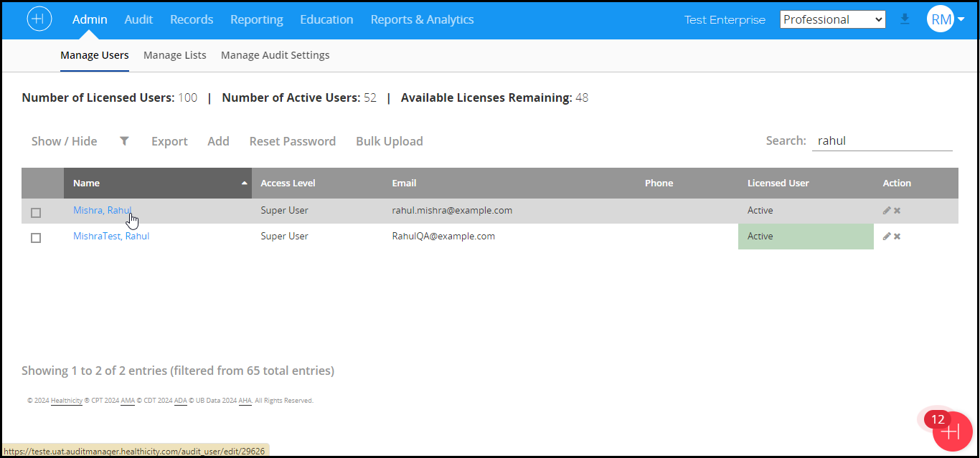Open the Audit menu
The width and height of the screenshot is (980, 458).
click(138, 19)
